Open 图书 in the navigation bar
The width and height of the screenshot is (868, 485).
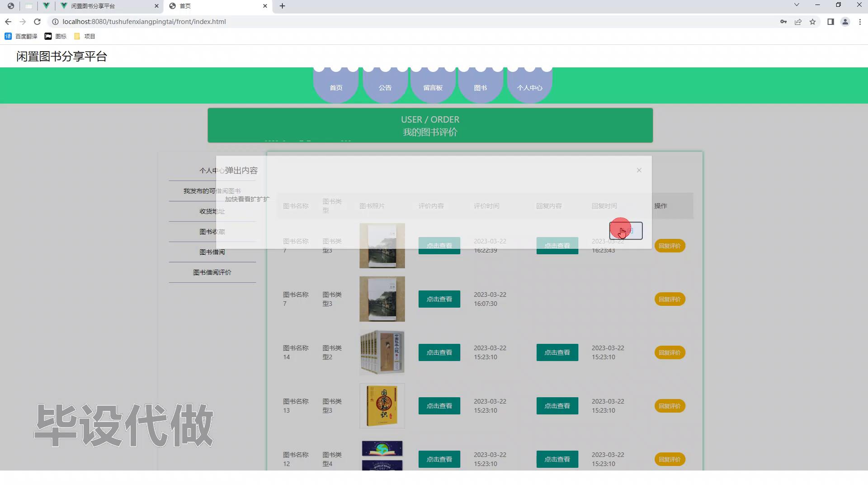(x=481, y=86)
